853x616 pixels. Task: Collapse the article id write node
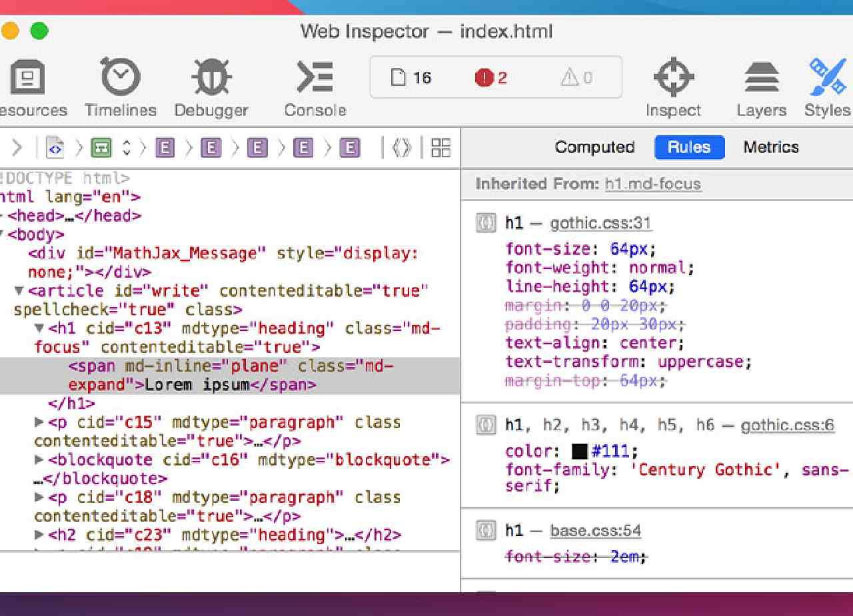19,291
